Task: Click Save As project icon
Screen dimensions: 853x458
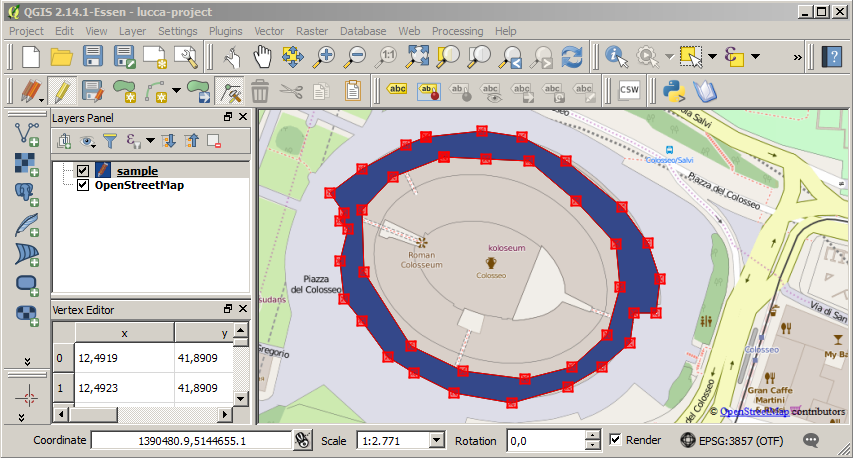Action: 124,57
